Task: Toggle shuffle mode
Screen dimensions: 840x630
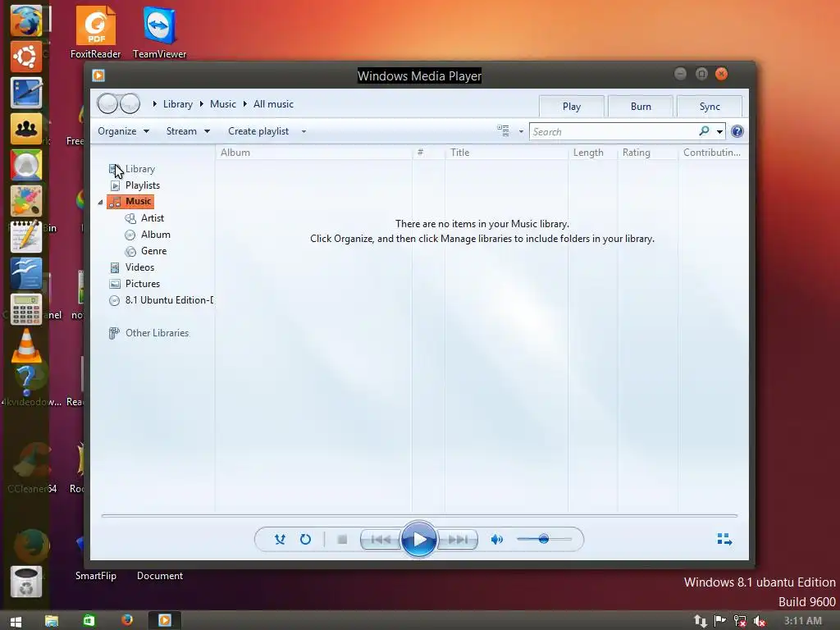Action: tap(280, 540)
